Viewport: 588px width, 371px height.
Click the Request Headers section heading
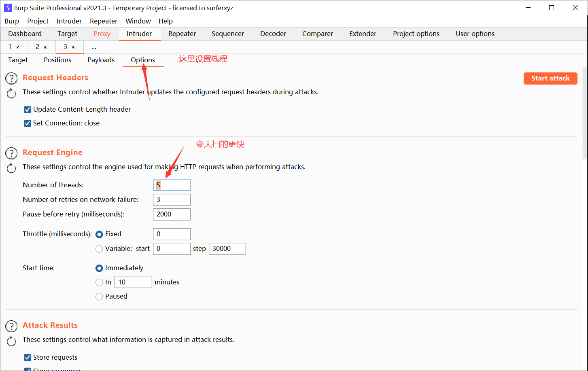(55, 78)
